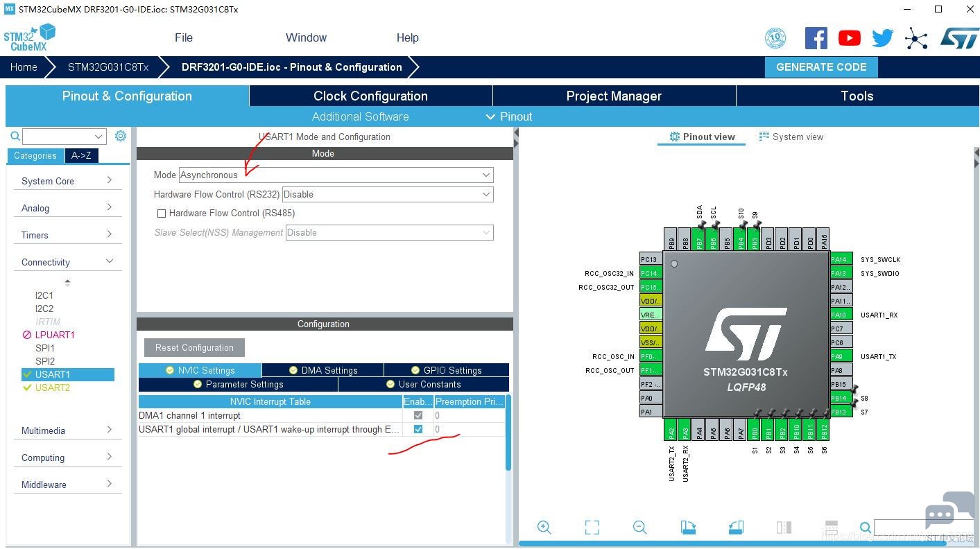This screenshot has height=549, width=980.
Task: Toggle USART1 global interrupt enable checkbox
Action: (418, 429)
